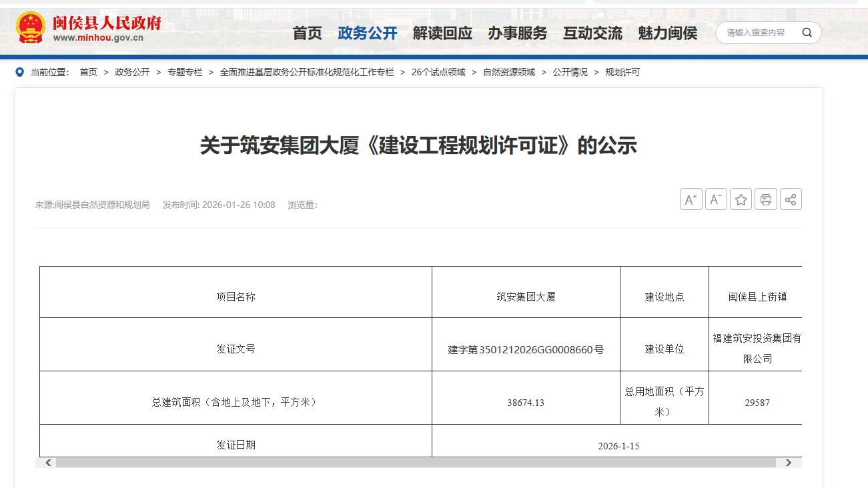Viewport: 868px width, 488px height.
Task: Open the 办事服务 navigation item
Action: point(517,33)
